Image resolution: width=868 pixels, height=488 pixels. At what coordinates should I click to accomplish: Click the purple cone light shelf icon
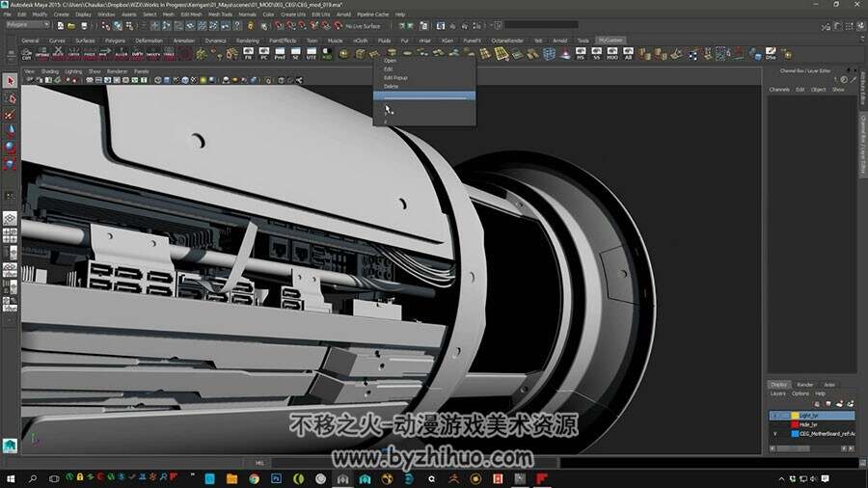(564, 54)
